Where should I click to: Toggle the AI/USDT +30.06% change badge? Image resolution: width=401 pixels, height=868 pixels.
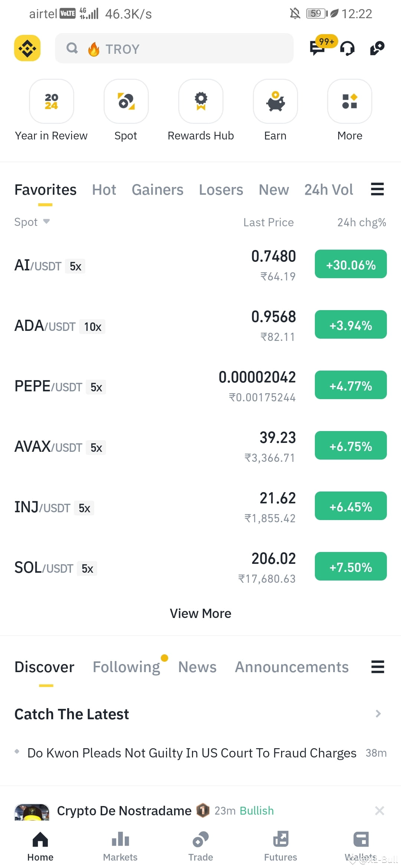click(x=351, y=264)
